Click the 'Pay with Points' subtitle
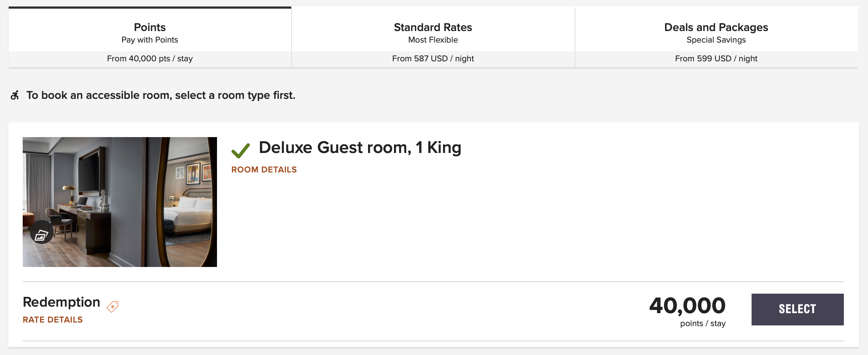868x355 pixels. [150, 40]
